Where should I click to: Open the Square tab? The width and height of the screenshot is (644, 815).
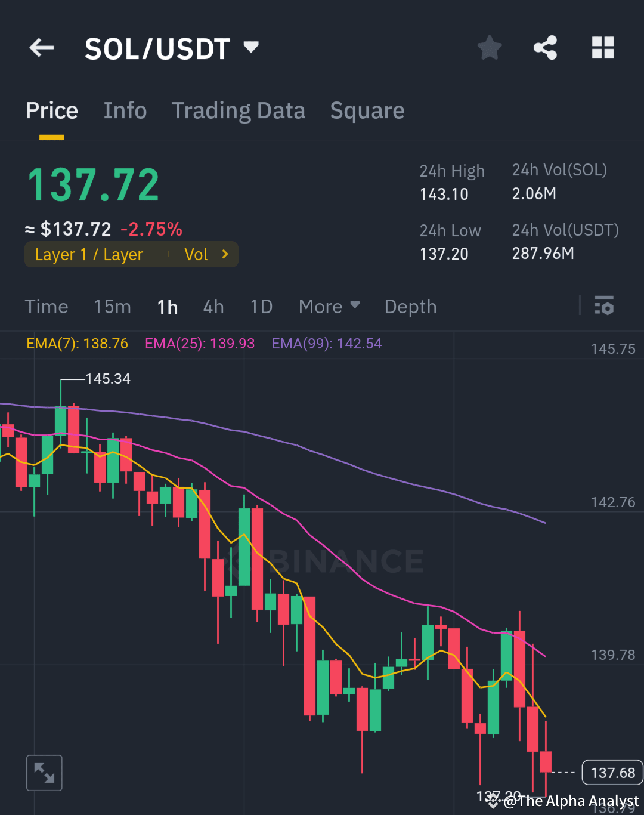[367, 110]
